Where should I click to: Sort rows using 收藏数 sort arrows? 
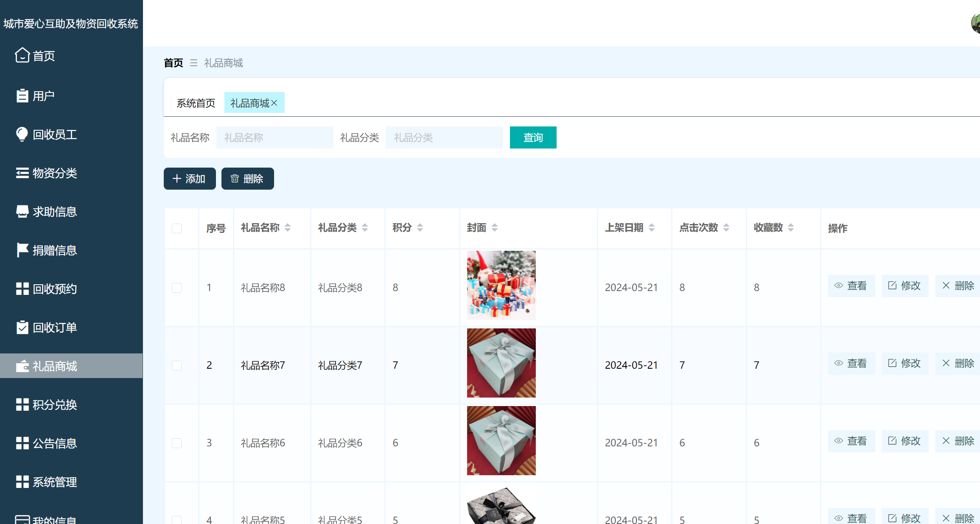pyautogui.click(x=791, y=227)
